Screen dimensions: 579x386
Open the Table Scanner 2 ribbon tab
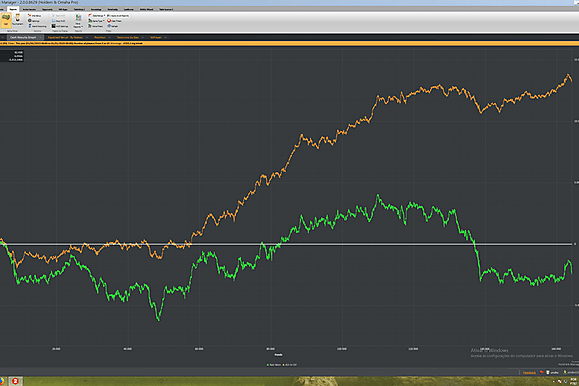pyautogui.click(x=166, y=9)
